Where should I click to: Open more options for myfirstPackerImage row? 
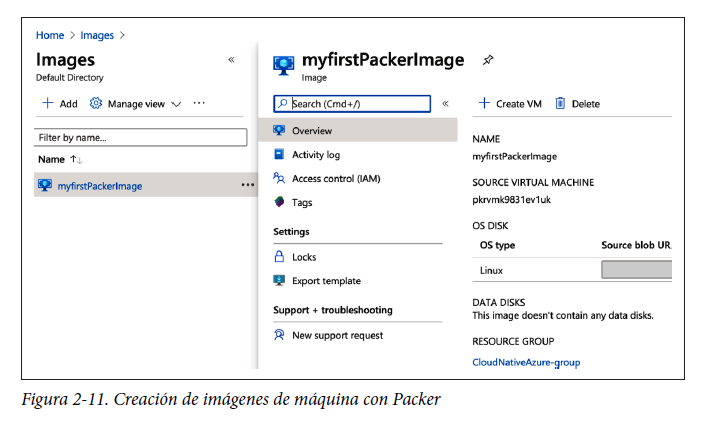point(247,185)
